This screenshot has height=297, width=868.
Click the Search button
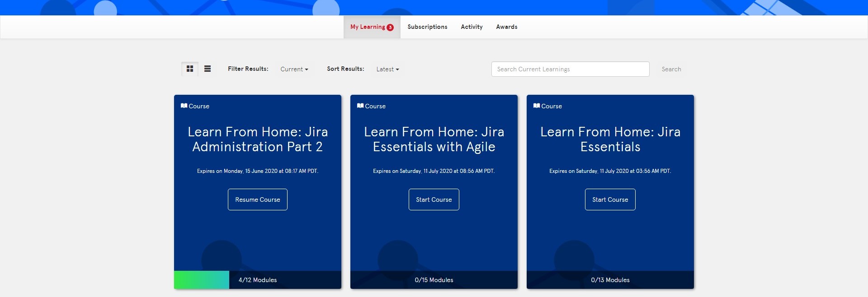(671, 69)
